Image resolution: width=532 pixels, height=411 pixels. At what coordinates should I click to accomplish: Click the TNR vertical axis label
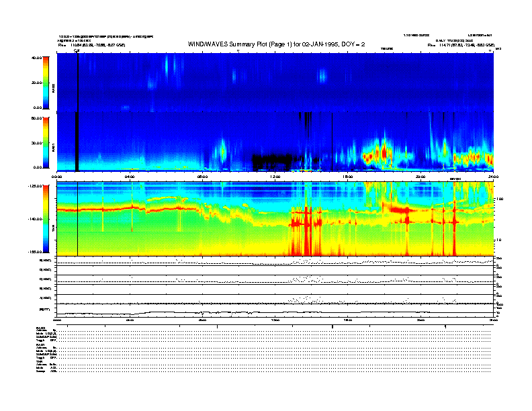click(53, 230)
